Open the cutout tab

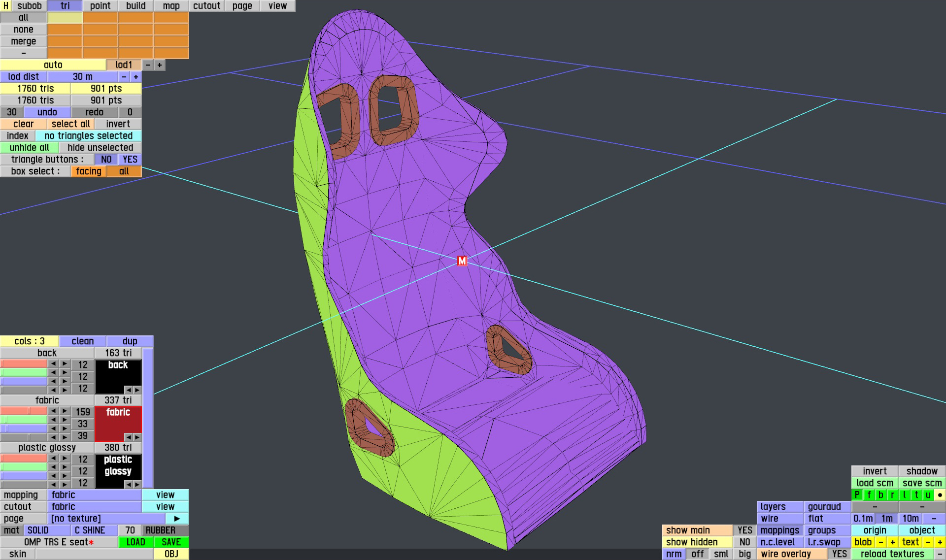coord(206,6)
